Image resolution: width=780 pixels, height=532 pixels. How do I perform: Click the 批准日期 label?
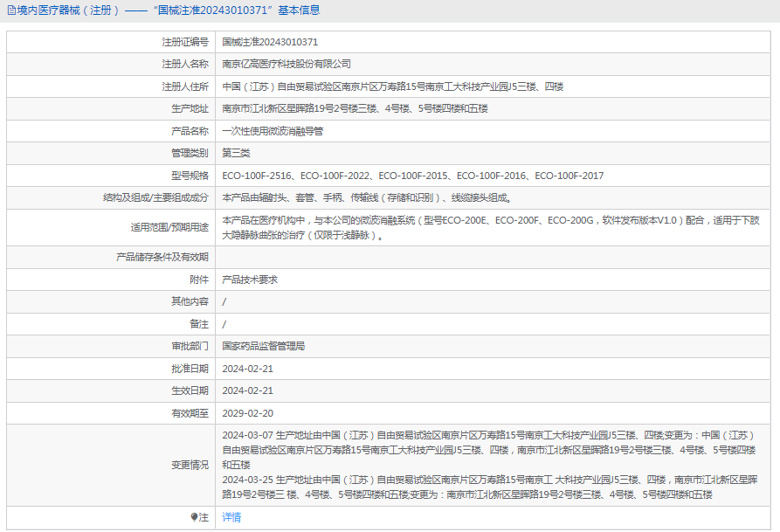tap(190, 369)
